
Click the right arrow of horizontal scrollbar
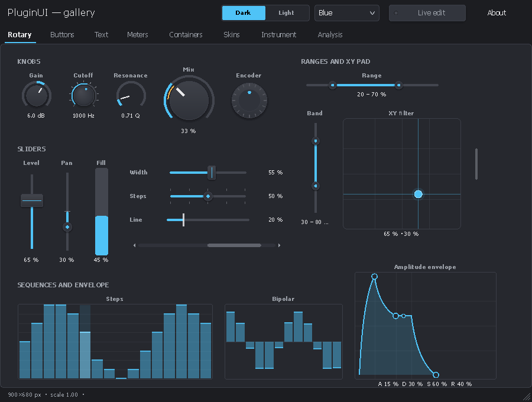[x=279, y=245]
